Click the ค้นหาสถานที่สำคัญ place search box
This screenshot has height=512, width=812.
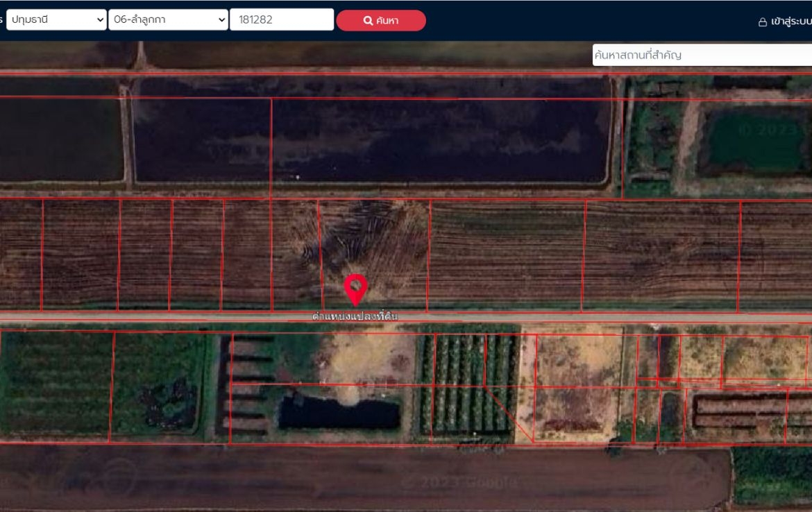click(701, 55)
